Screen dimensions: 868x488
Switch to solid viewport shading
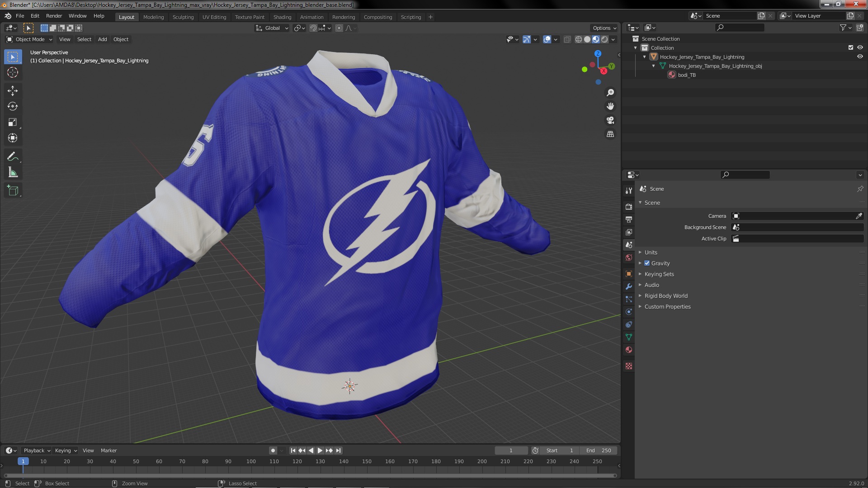pos(587,39)
